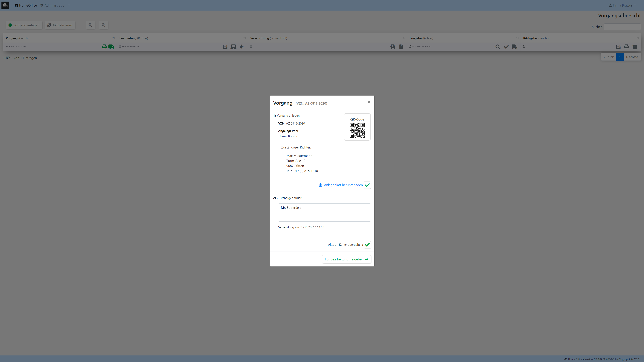Click the QR-Code image in the dialog

point(357,130)
